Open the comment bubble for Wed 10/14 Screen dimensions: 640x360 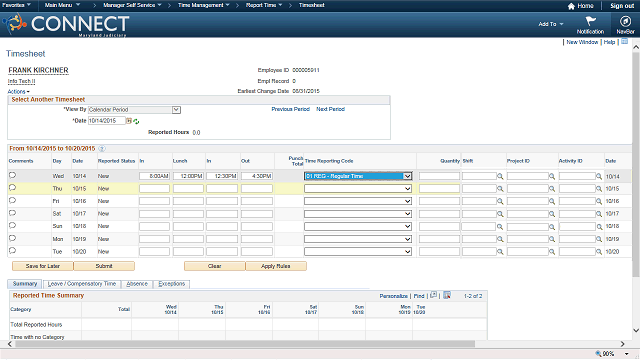(12, 175)
